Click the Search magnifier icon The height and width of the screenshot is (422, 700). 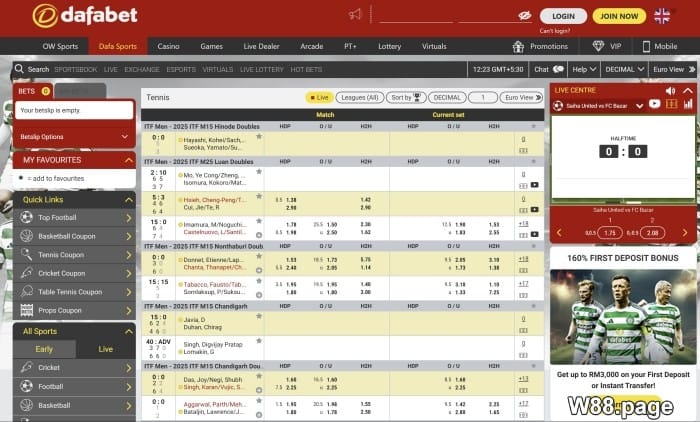click(19, 69)
